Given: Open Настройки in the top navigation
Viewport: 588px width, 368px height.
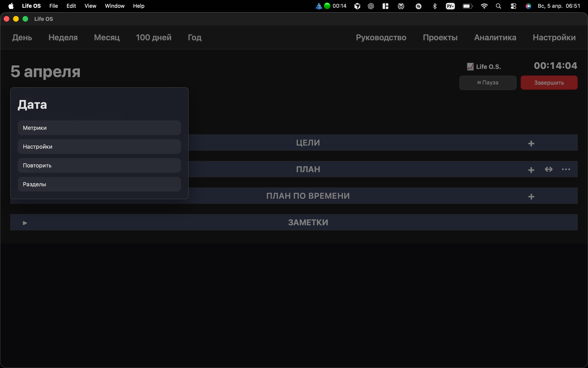Looking at the screenshot, I should tap(554, 37).
